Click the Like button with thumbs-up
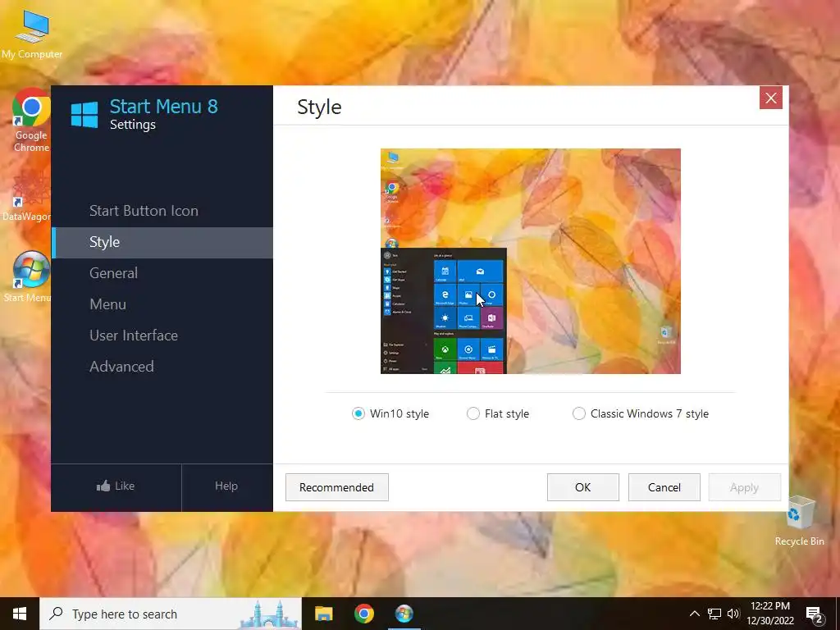Screen dimensions: 840x630 click(116, 486)
